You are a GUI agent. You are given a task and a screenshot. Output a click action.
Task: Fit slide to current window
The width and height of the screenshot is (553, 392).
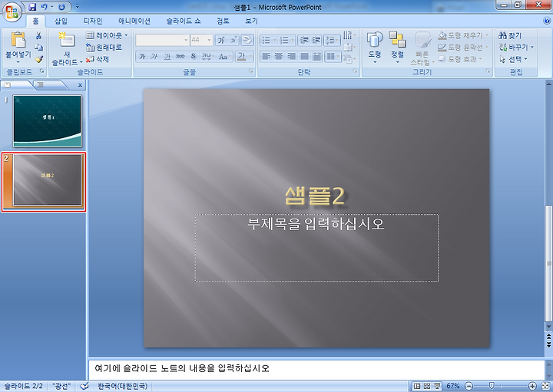(546, 386)
